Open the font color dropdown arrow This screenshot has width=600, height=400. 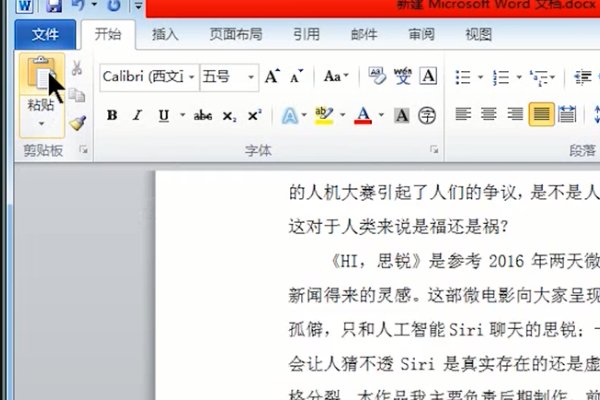coord(381,115)
